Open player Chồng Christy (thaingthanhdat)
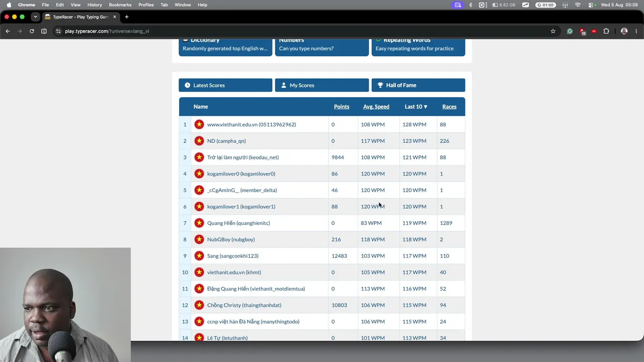The width and height of the screenshot is (644, 362). (244, 305)
